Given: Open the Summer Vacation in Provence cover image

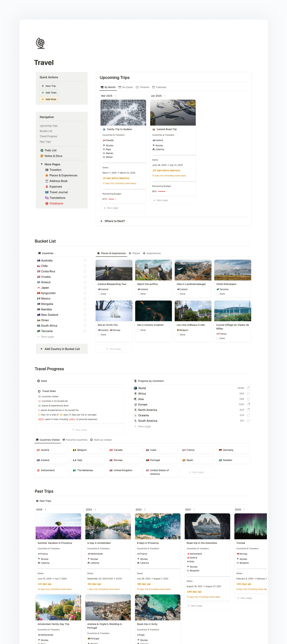Looking at the screenshot, I should (58, 526).
